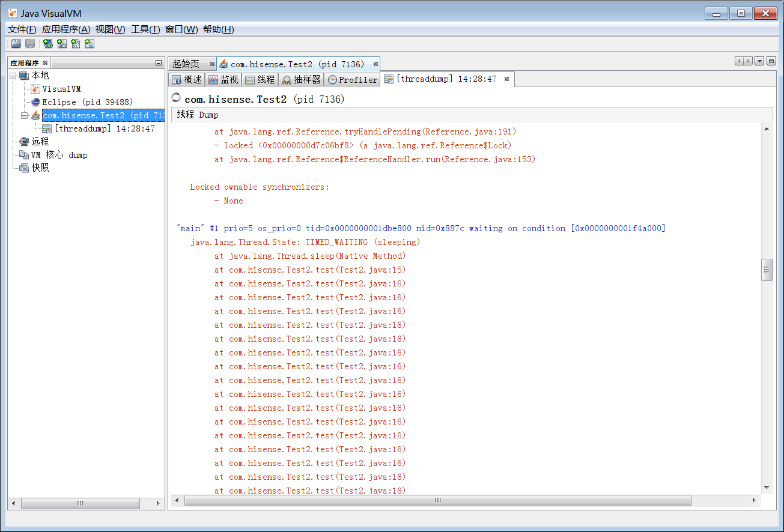Click the 快照 snapshots icon
Viewport: 784px width, 532px height.
24,168
